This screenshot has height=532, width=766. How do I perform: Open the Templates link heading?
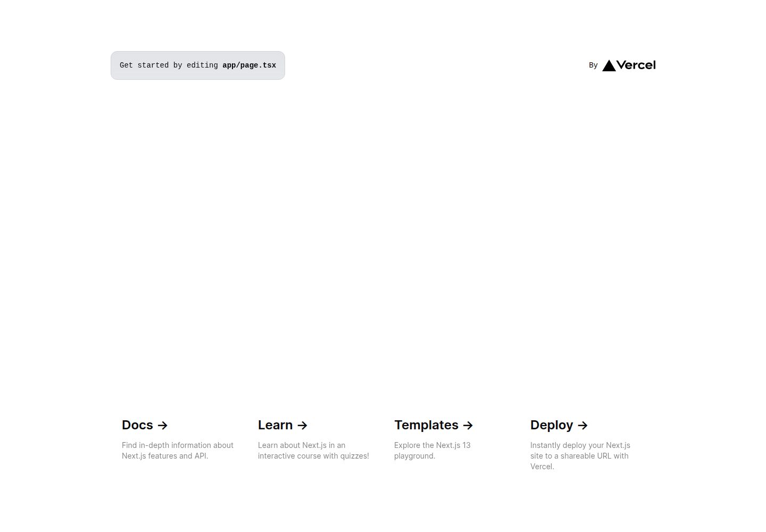(434, 425)
